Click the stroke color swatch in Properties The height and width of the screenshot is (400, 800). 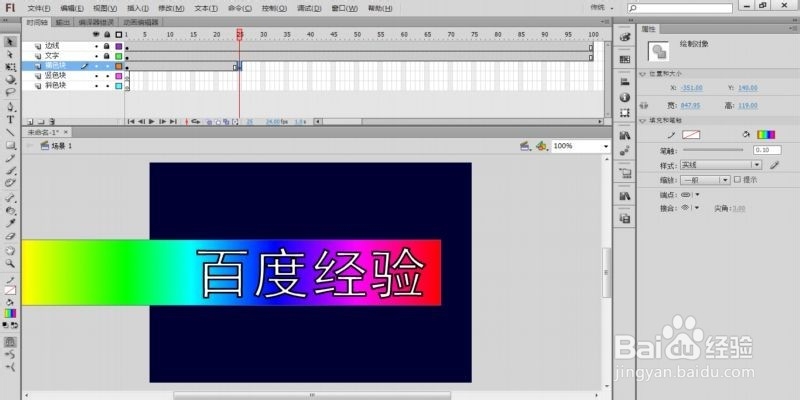coord(691,135)
